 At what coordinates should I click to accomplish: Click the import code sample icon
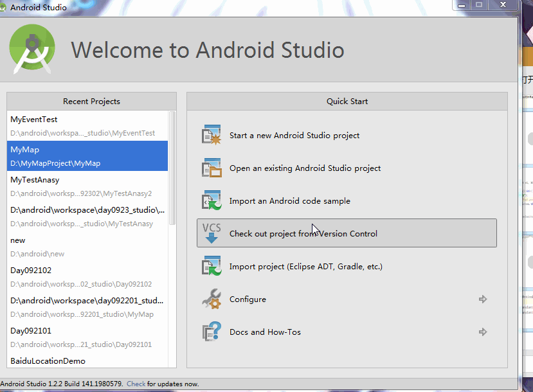point(212,200)
